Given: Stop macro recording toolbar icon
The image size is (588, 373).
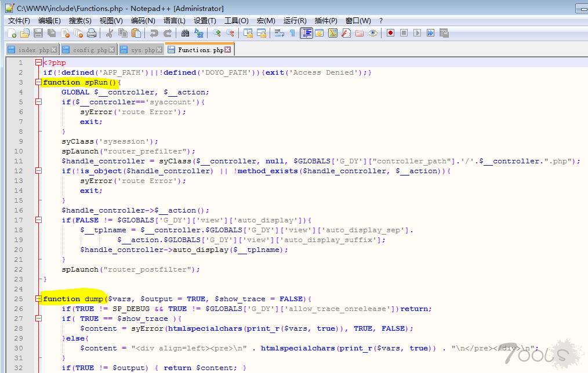Looking at the screenshot, I should click(x=404, y=34).
